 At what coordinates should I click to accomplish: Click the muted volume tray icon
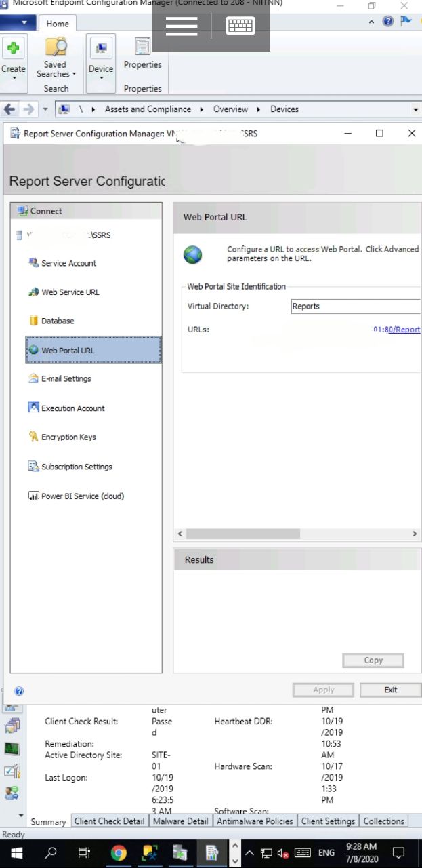point(284,853)
